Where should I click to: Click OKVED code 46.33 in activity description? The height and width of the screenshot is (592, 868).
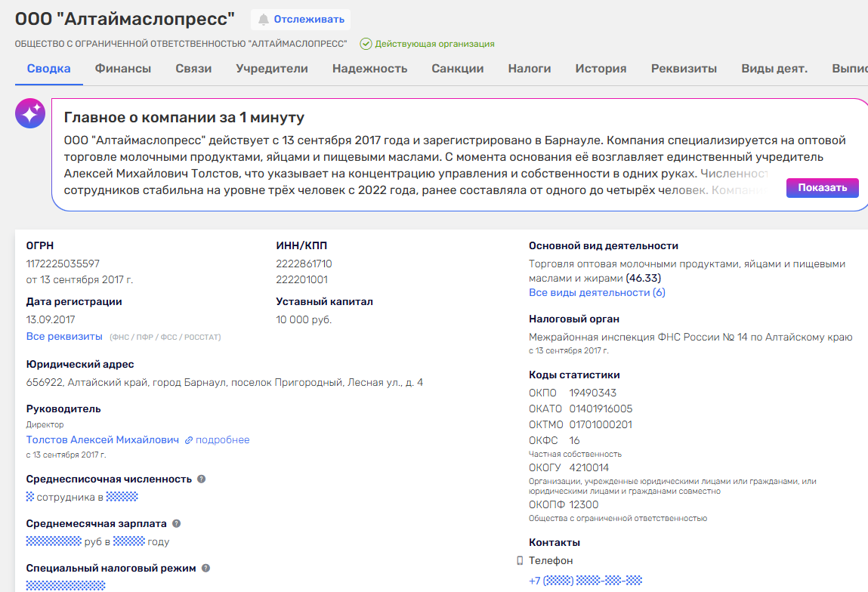coord(644,279)
